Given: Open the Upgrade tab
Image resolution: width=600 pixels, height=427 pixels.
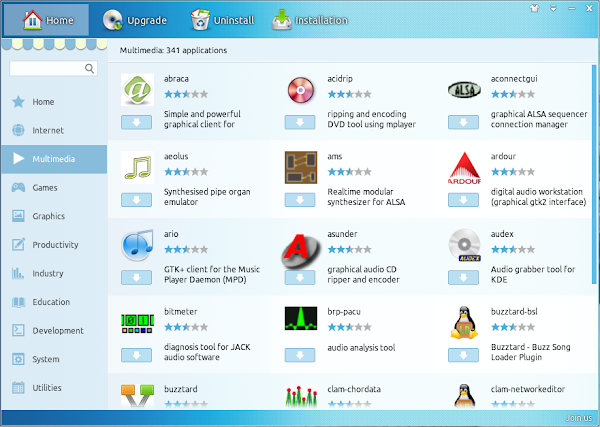Looking at the screenshot, I should (135, 20).
